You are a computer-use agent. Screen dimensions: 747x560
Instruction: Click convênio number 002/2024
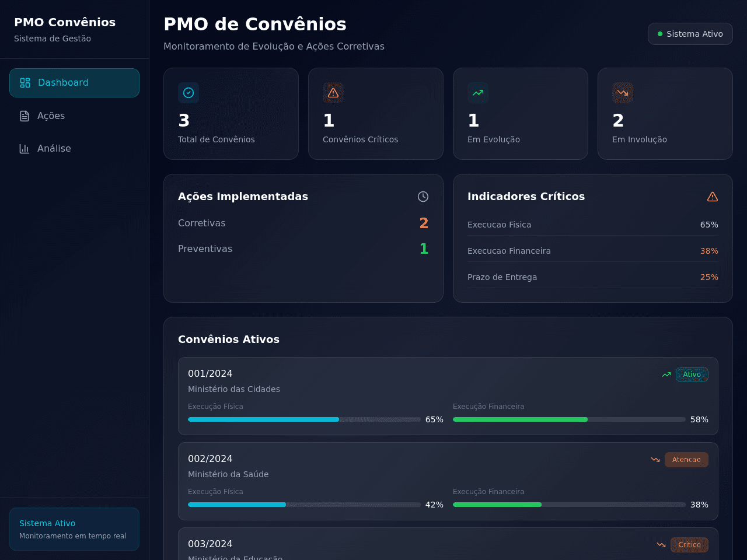pyautogui.click(x=210, y=459)
